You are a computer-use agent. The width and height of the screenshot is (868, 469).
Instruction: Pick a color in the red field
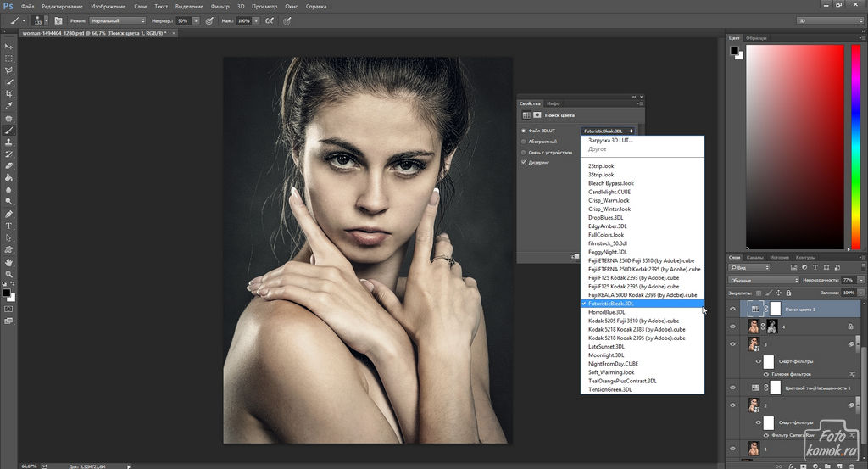coord(795,147)
